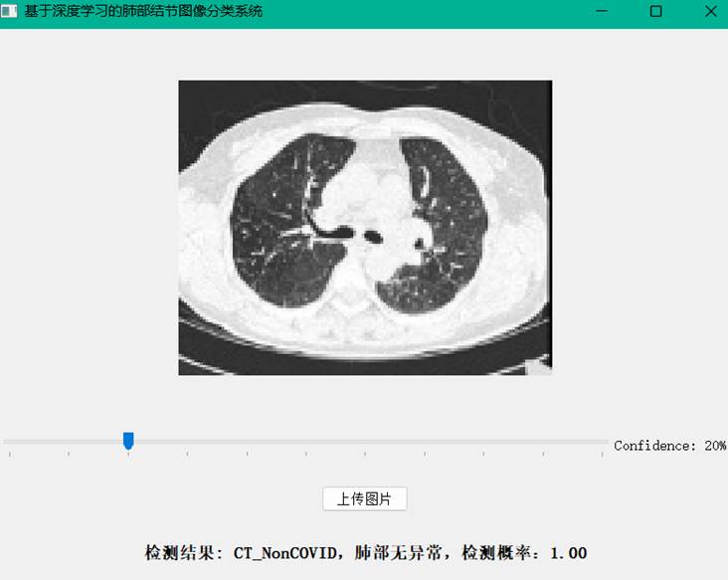Viewport: 728px width, 580px height.
Task: Select the displayed chest CT scan image
Action: tap(365, 228)
